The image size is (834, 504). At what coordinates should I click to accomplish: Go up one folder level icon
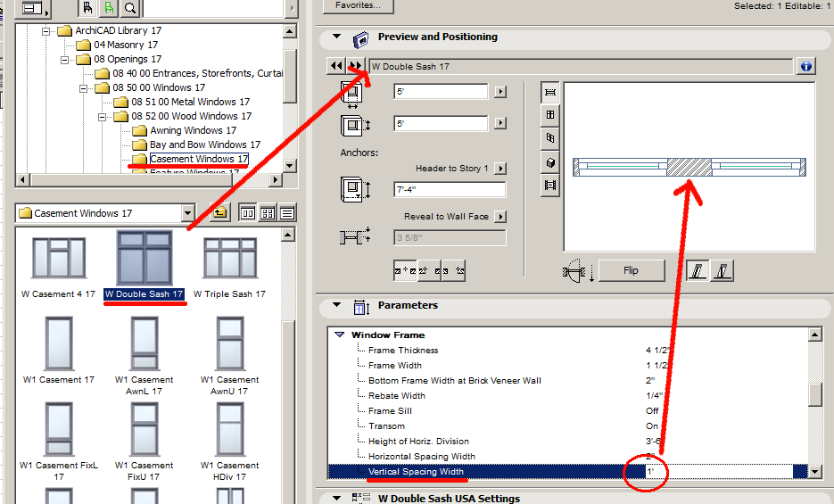[x=220, y=213]
